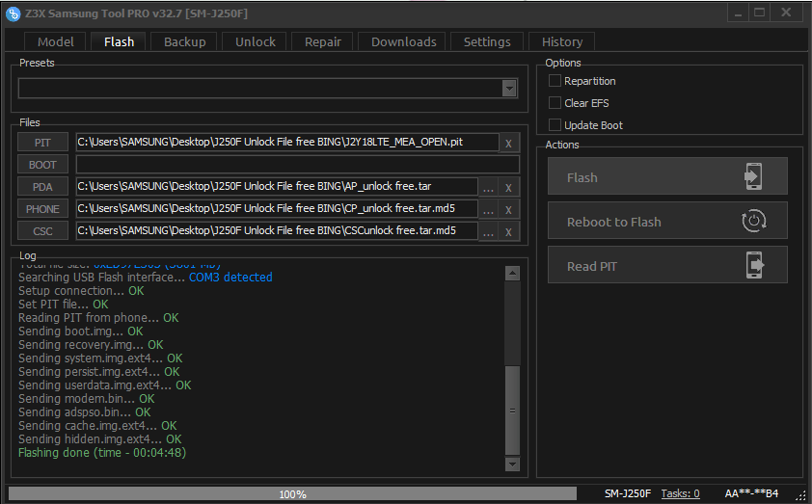The image size is (812, 504).
Task: Select the 'COM3 detected' log text
Action: (x=230, y=278)
